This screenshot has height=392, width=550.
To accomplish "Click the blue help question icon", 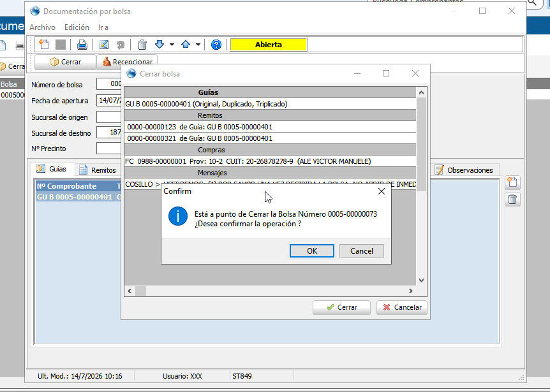I will [x=216, y=45].
